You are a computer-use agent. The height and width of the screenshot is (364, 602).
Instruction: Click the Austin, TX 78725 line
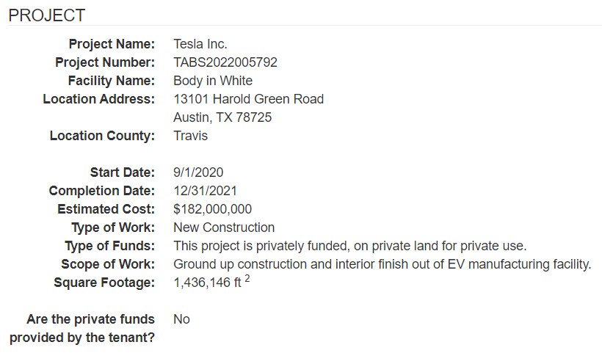point(222,117)
